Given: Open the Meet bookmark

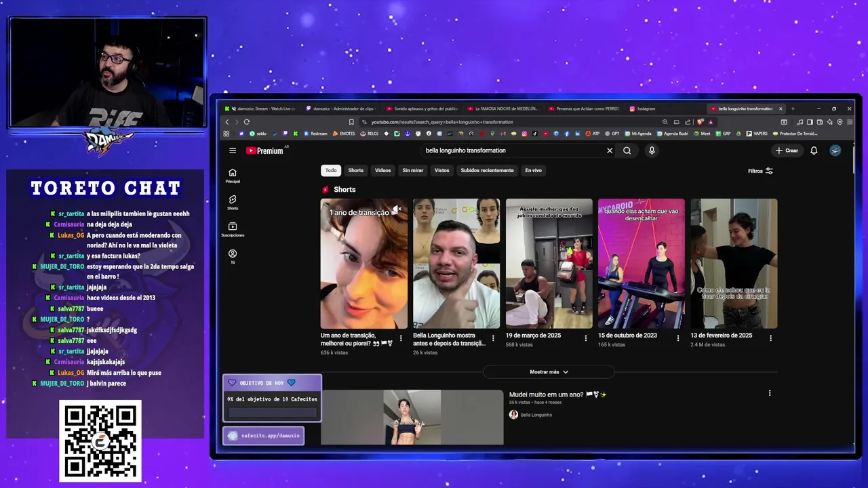Looking at the screenshot, I should tap(702, 134).
